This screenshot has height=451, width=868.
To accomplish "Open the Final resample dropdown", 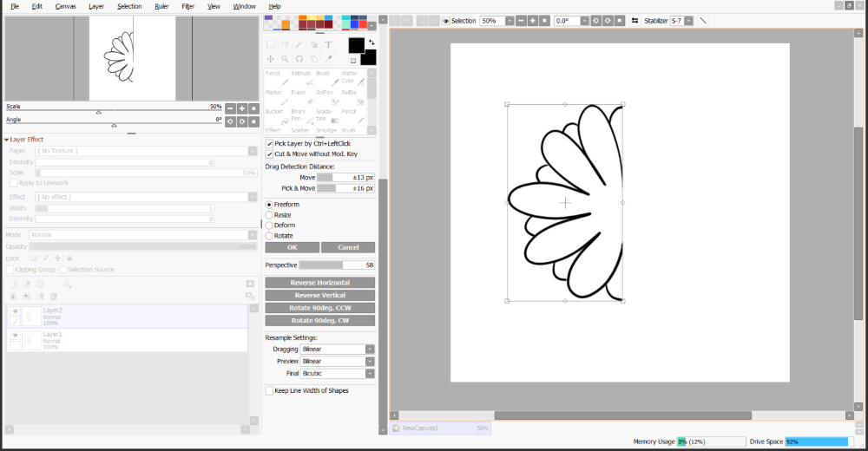I will 337,374.
